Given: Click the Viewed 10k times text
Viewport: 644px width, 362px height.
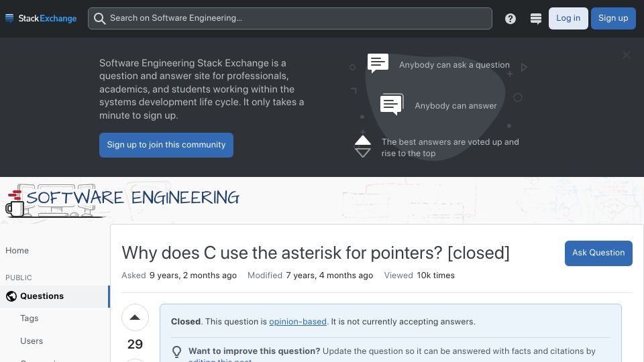Looking at the screenshot, I should 419,276.
